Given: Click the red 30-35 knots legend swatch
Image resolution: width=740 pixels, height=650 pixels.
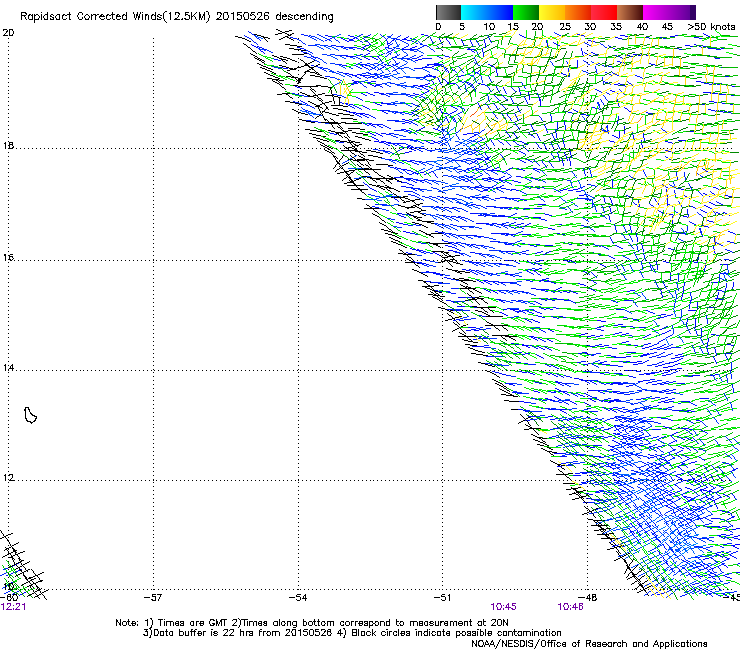Looking at the screenshot, I should [604, 12].
